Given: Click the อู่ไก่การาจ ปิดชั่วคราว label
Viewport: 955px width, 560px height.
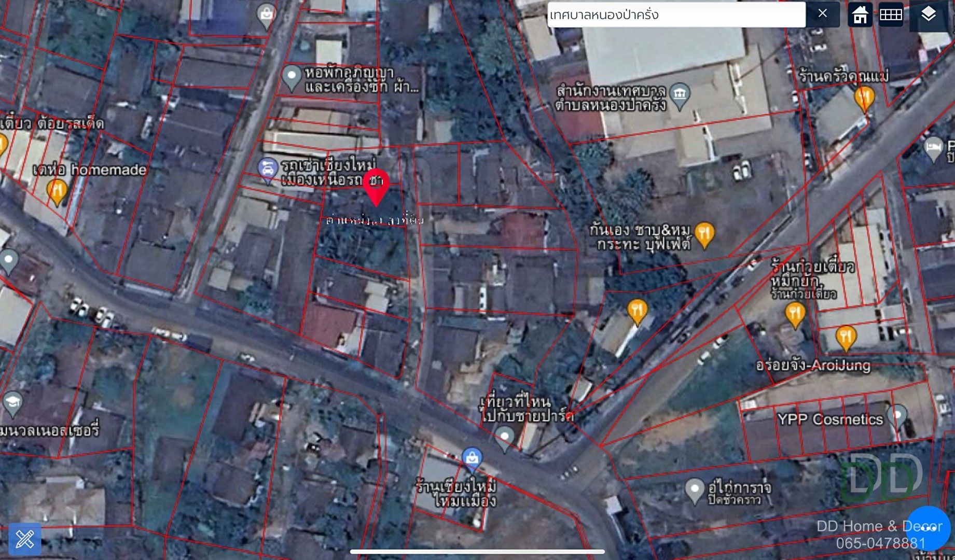Looking at the screenshot, I should click(740, 493).
